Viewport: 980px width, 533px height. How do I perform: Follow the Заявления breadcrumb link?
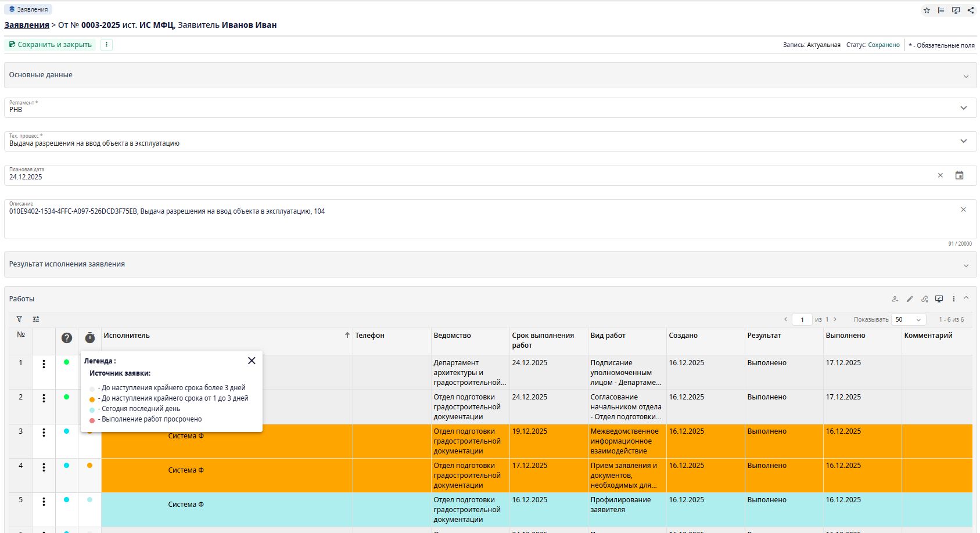(27, 25)
